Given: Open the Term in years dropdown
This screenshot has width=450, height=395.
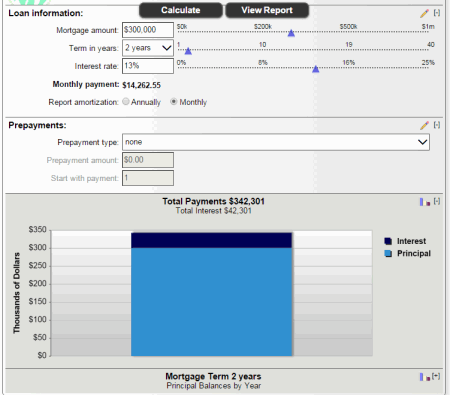Looking at the screenshot, I should tap(148, 48).
